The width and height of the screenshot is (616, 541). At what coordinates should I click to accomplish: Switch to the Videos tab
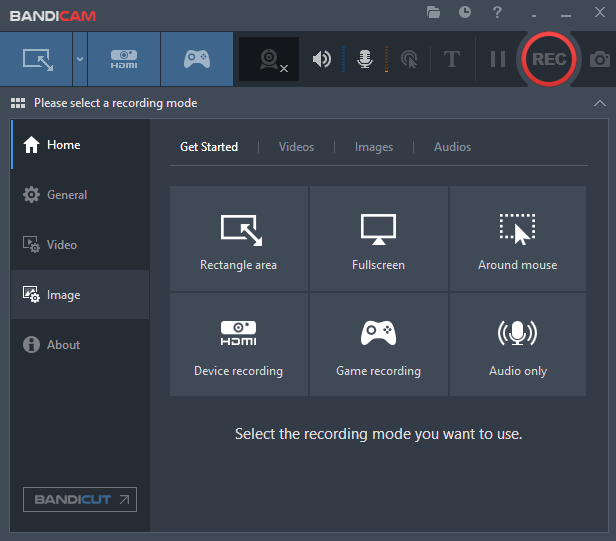(x=296, y=147)
